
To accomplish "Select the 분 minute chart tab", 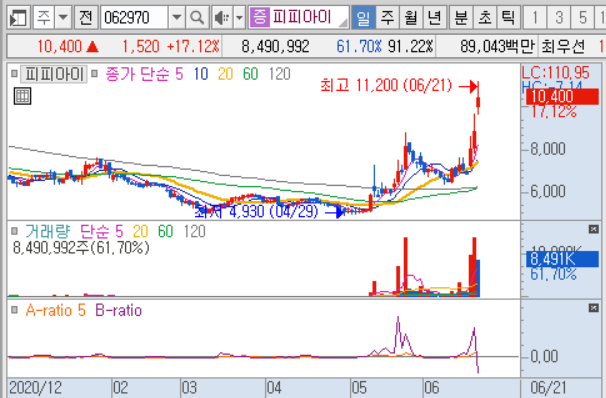I will tap(461, 17).
